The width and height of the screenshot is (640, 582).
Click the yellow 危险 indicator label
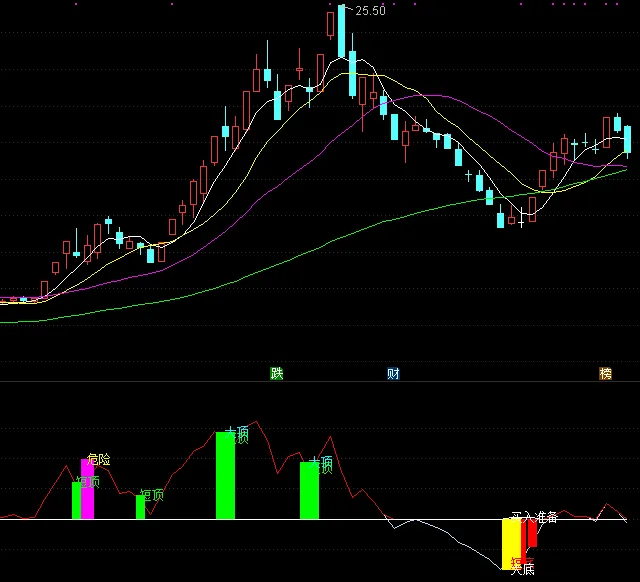pos(98,460)
